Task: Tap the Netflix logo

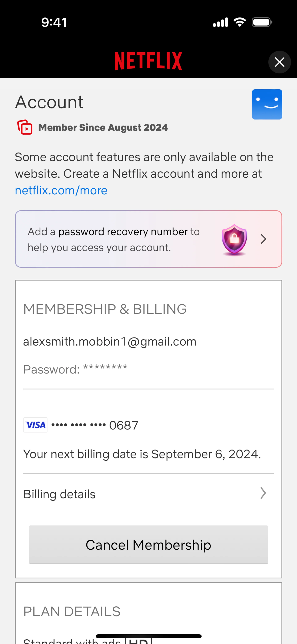Action: pos(148,61)
